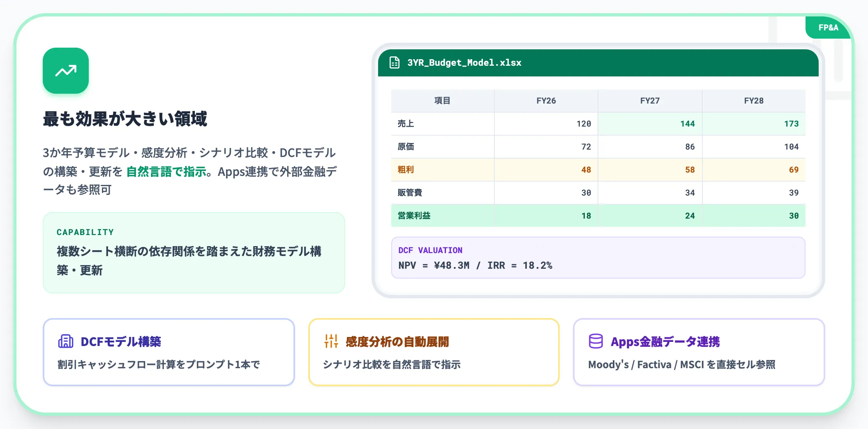Select the 販管費 FY28 cell 39
The image size is (868, 429).
754,193
